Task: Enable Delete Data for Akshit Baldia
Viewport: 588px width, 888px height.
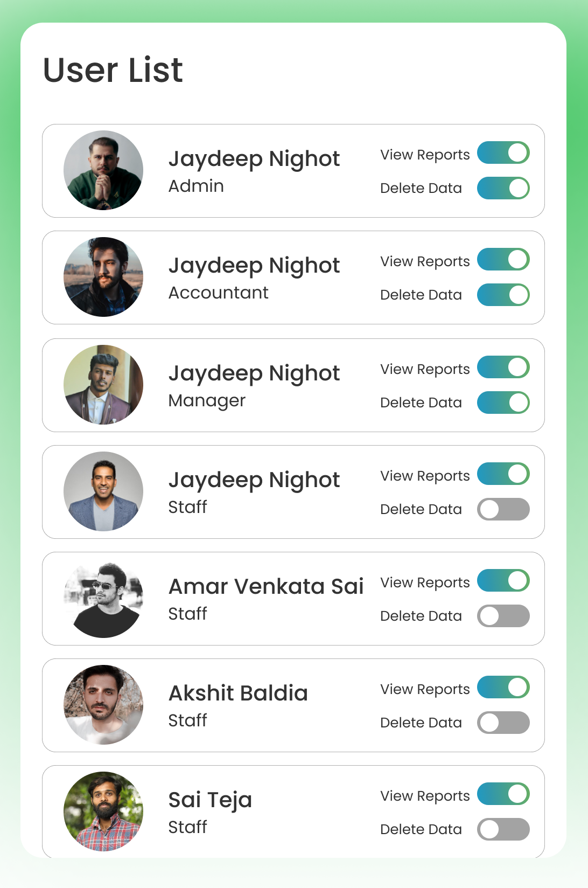Action: click(x=503, y=723)
